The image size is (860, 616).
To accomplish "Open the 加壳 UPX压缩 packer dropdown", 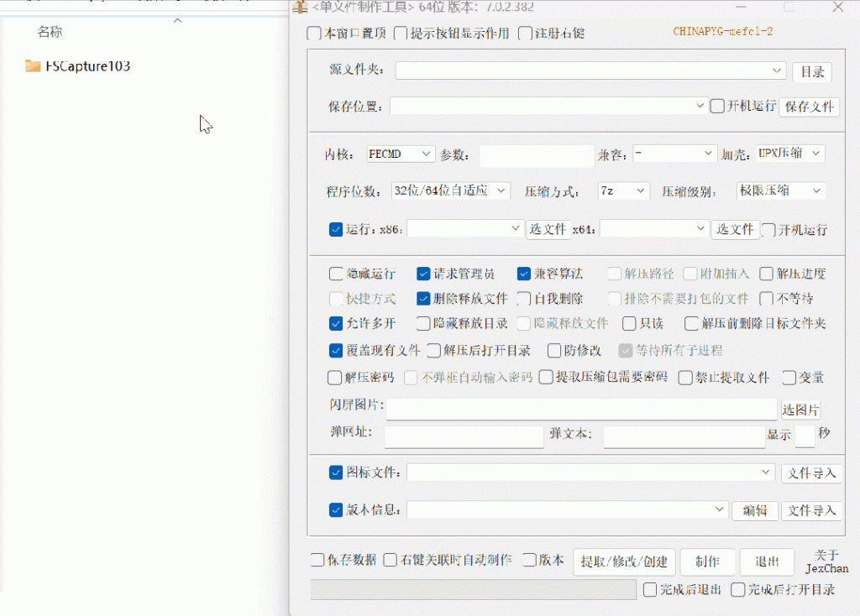I will tap(789, 154).
